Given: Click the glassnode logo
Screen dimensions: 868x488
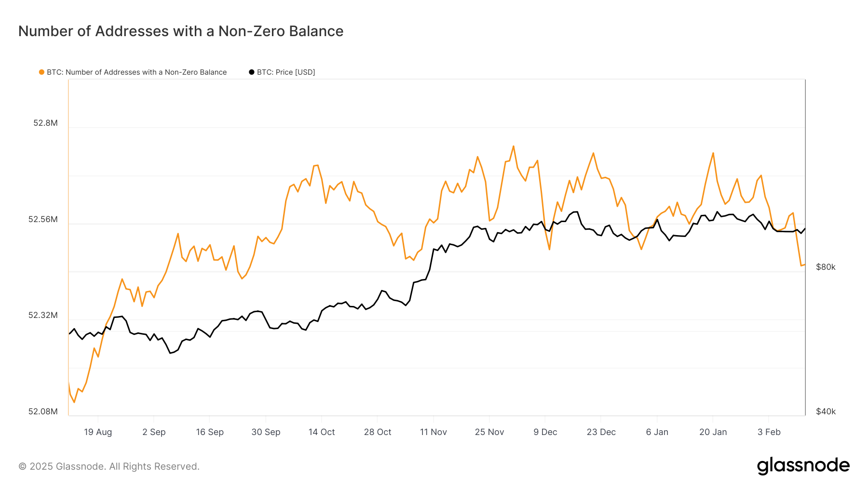Looking at the screenshot, I should pyautogui.click(x=803, y=466).
